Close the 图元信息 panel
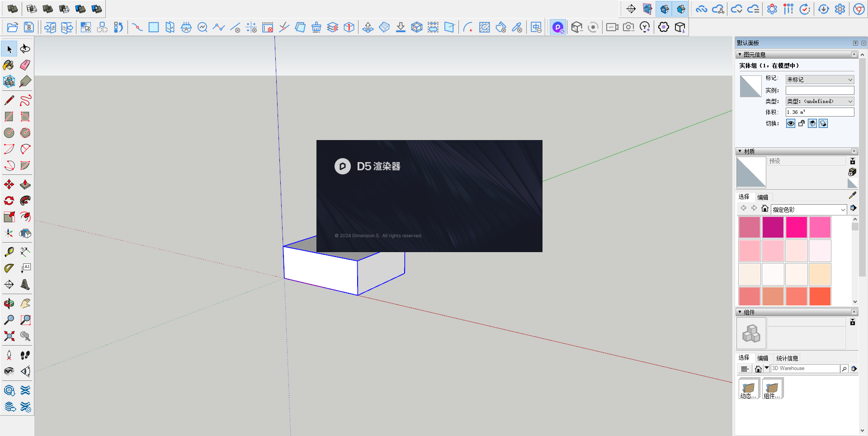868x436 pixels. coord(854,55)
